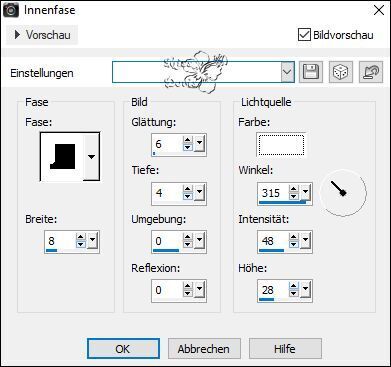Click into the Umgebung value field
391x367 pixels.
click(x=168, y=241)
